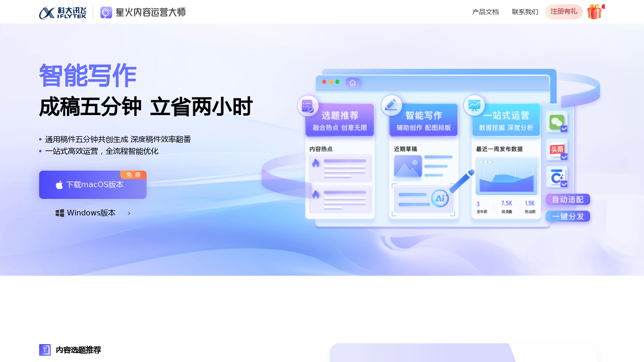Click the Windows logo icon
Viewport: 644px width, 362px height.
coord(60,213)
